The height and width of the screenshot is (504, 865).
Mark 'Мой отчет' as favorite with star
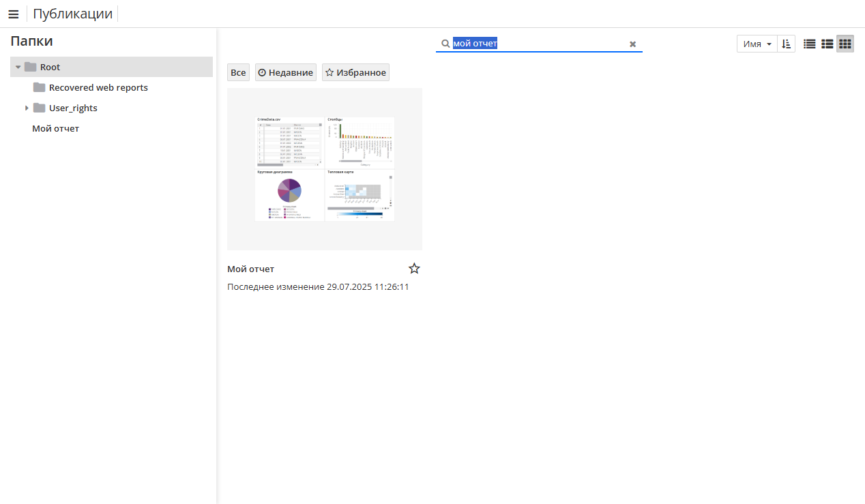414,269
